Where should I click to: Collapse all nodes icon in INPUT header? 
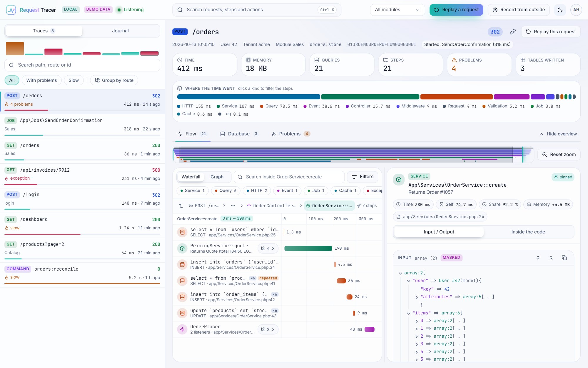551,258
